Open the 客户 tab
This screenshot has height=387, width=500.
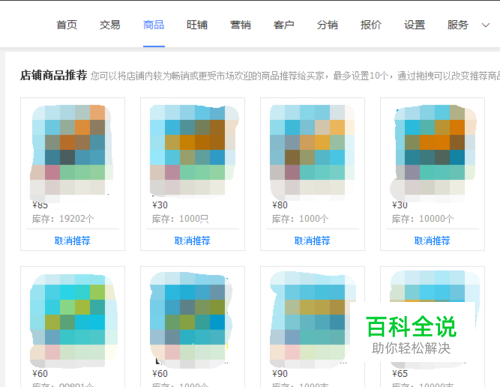[x=284, y=25]
